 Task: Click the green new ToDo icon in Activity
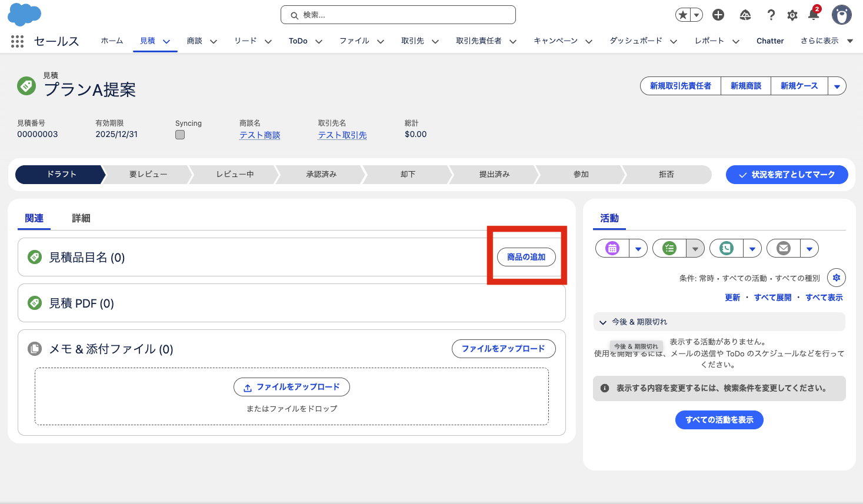pyautogui.click(x=669, y=248)
